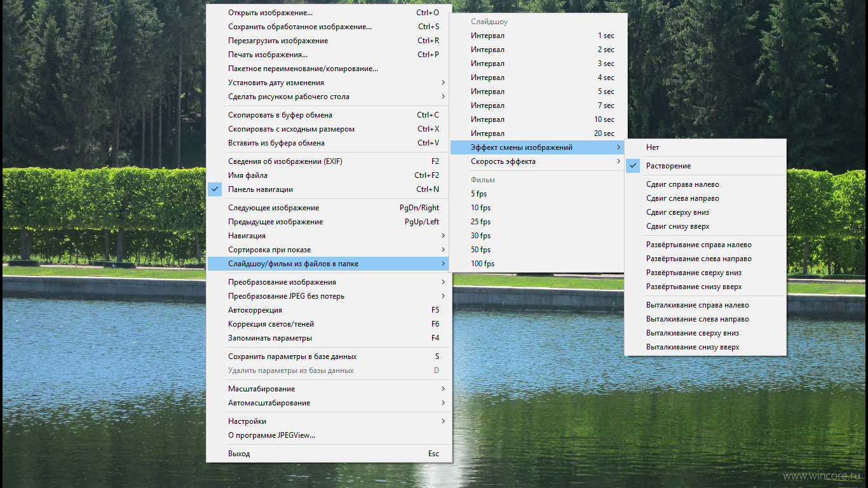Select 'Сдвиг сверху вниз' effect
Viewport: 868px width, 488px height.
click(x=705, y=212)
